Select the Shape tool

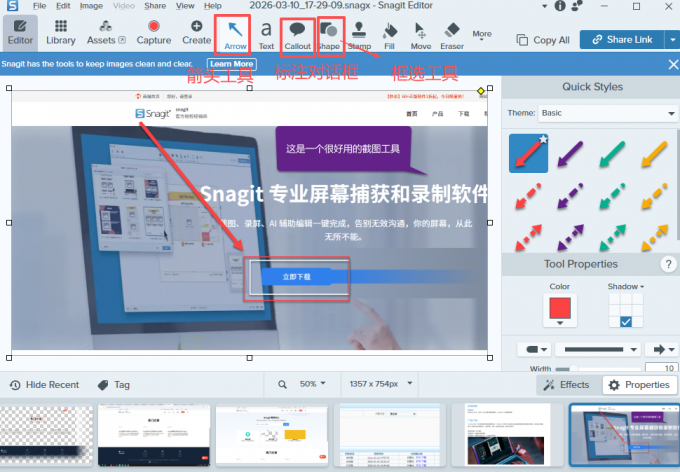[329, 35]
